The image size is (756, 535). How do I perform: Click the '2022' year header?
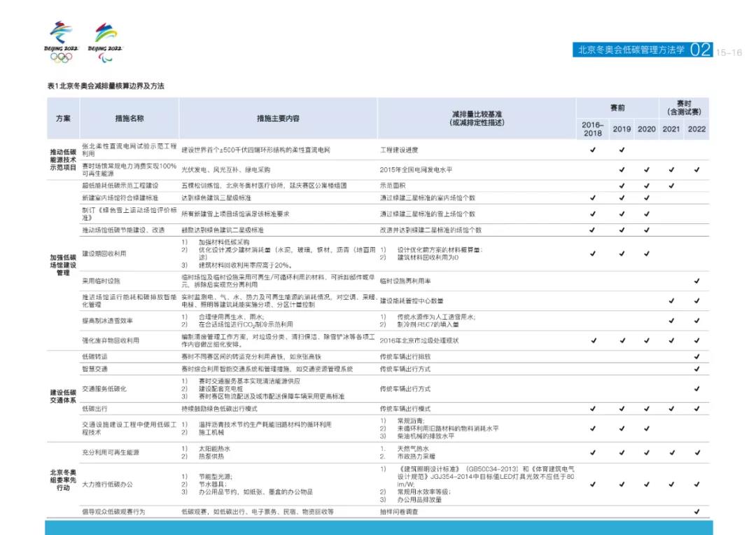tap(696, 129)
